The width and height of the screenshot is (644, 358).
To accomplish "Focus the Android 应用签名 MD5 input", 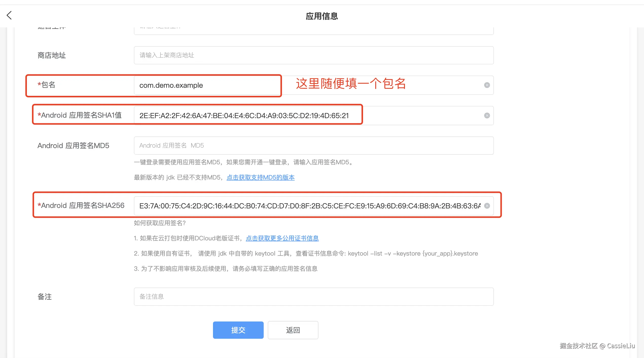I will [x=313, y=146].
